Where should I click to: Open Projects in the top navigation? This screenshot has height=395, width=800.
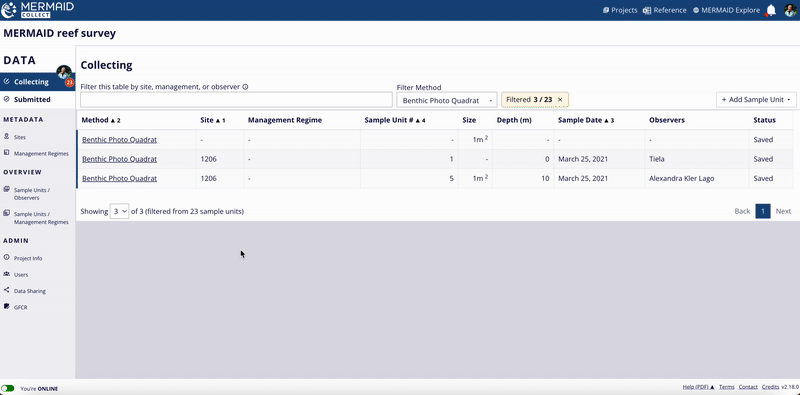620,10
